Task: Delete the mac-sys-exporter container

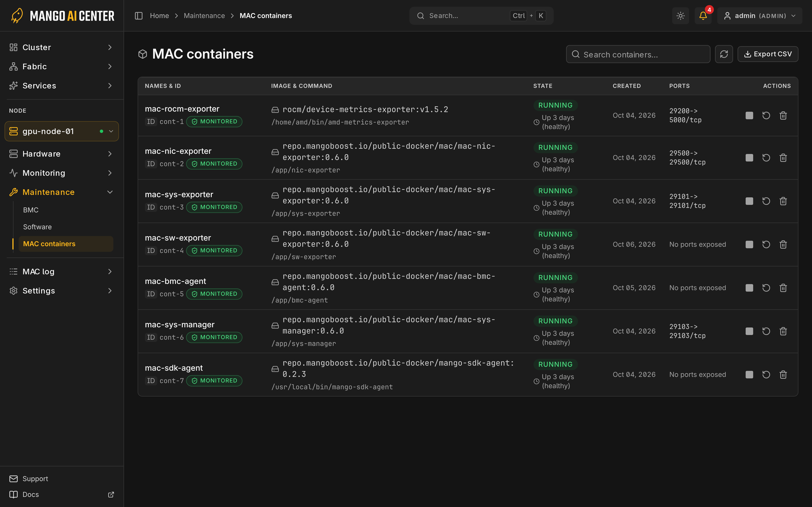Action: [x=783, y=201]
